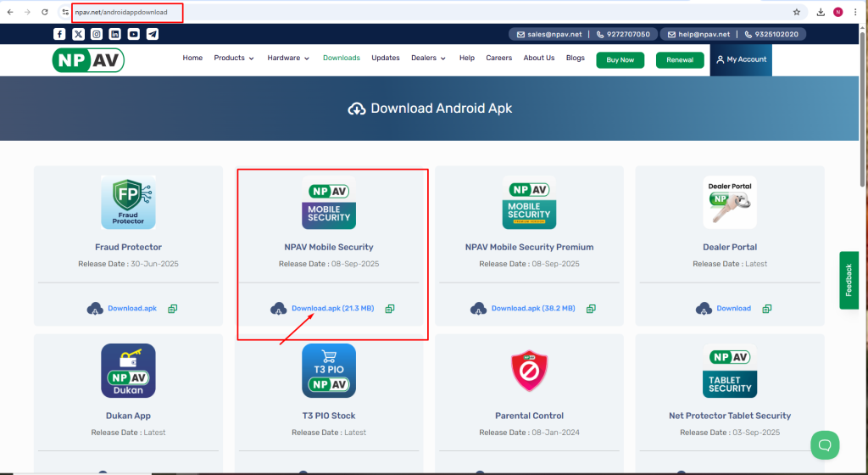Image resolution: width=868 pixels, height=475 pixels.
Task: Click the Instagram icon in top bar
Action: click(97, 34)
